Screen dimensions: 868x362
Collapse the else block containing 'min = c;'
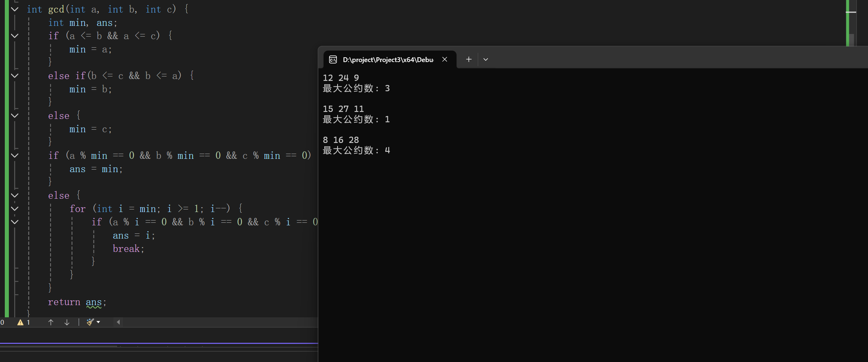[15, 116]
